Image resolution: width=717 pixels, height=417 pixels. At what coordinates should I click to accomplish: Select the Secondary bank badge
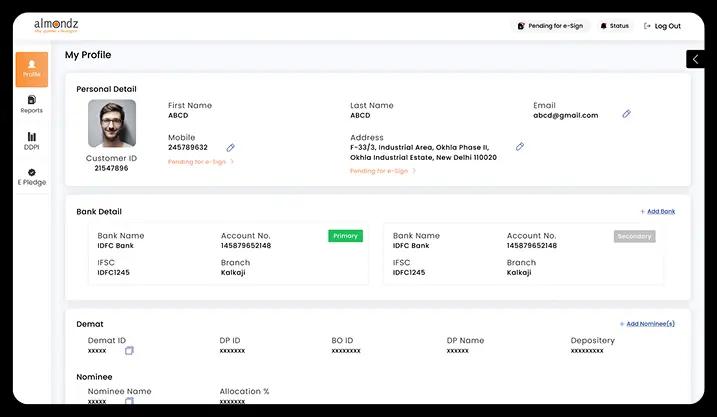click(x=634, y=236)
